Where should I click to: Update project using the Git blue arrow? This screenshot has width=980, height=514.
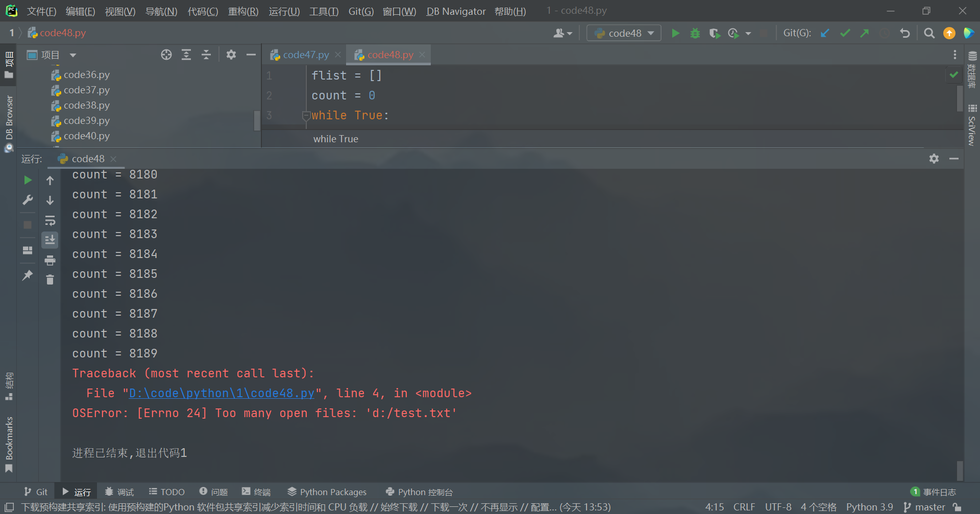825,33
